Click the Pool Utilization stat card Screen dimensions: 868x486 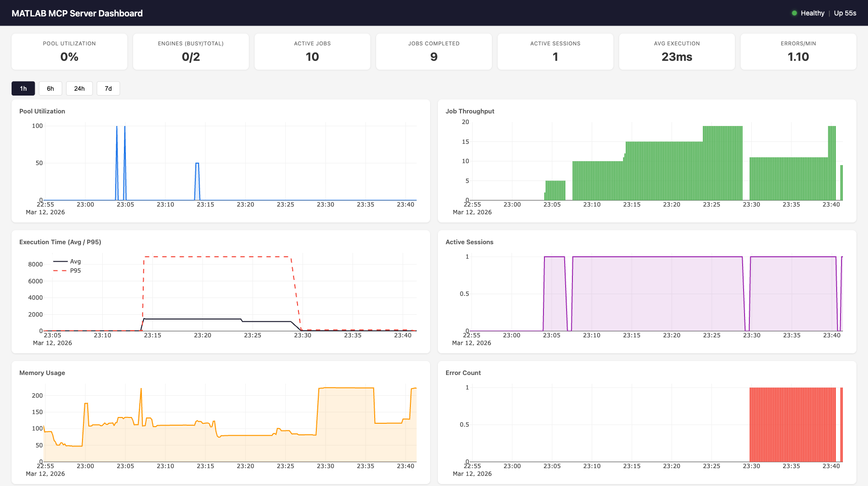[69, 51]
